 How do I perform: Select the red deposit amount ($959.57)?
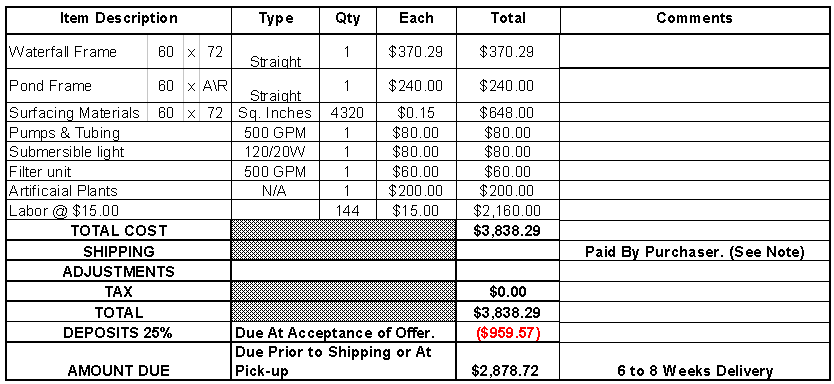click(507, 333)
